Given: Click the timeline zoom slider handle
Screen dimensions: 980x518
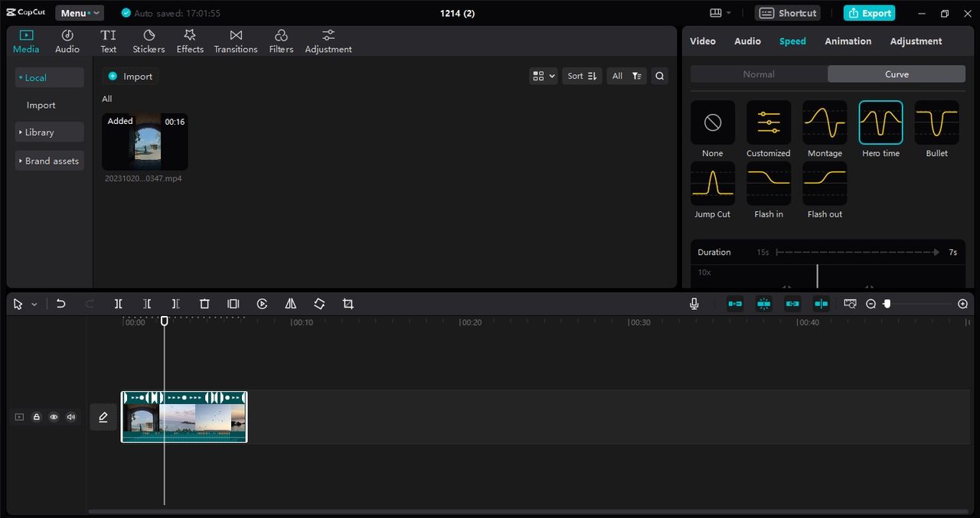Looking at the screenshot, I should click(x=887, y=304).
